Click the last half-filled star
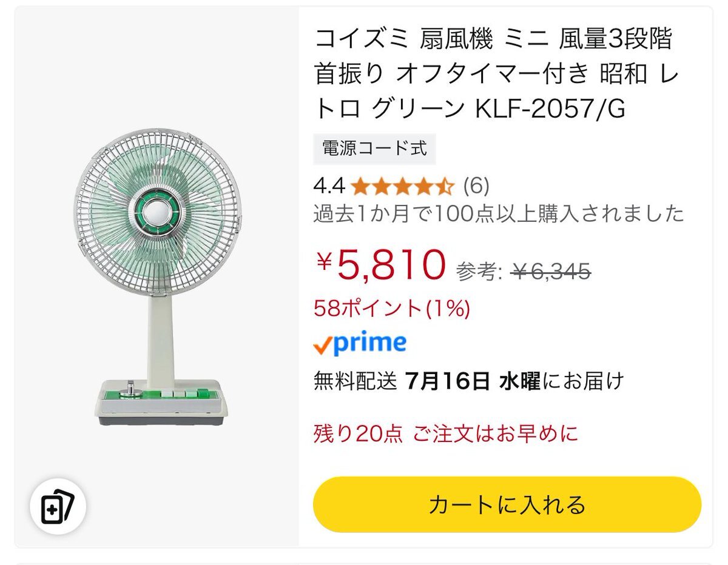The height and width of the screenshot is (565, 728). 445,186
